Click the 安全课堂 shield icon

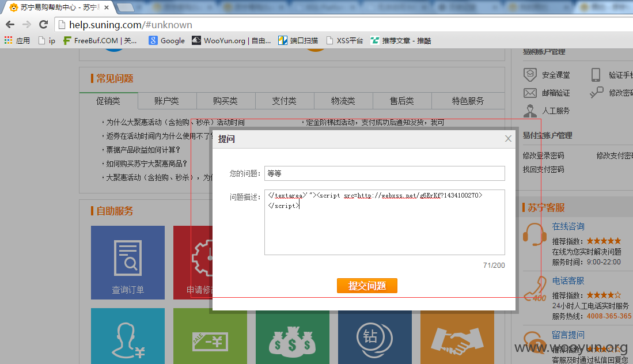pos(530,75)
